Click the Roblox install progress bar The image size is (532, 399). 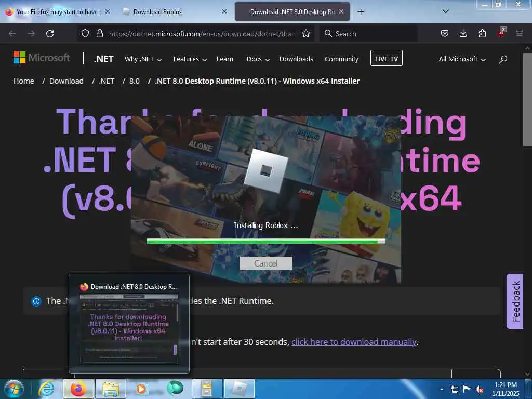pos(265,241)
